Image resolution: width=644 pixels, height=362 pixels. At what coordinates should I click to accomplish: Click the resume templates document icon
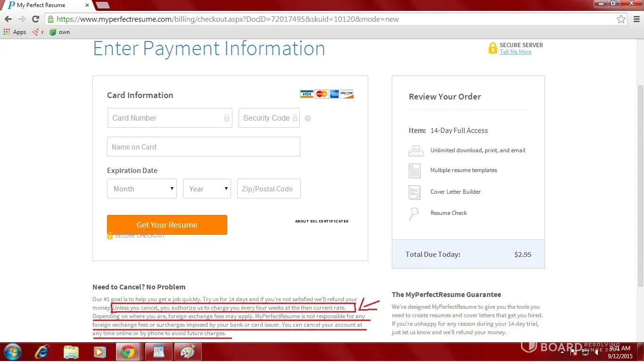414,171
